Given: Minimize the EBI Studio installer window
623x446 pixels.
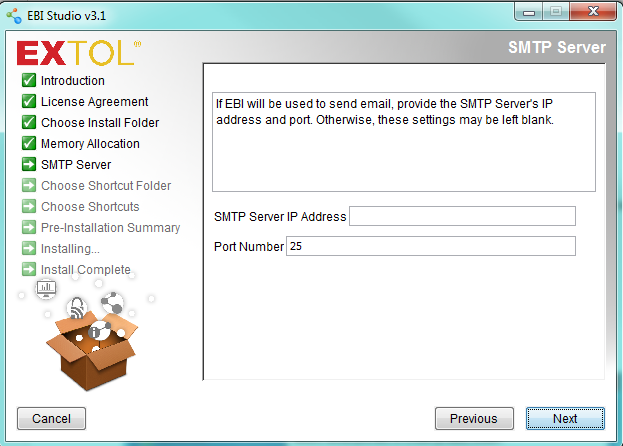Looking at the screenshot, I should [x=528, y=11].
